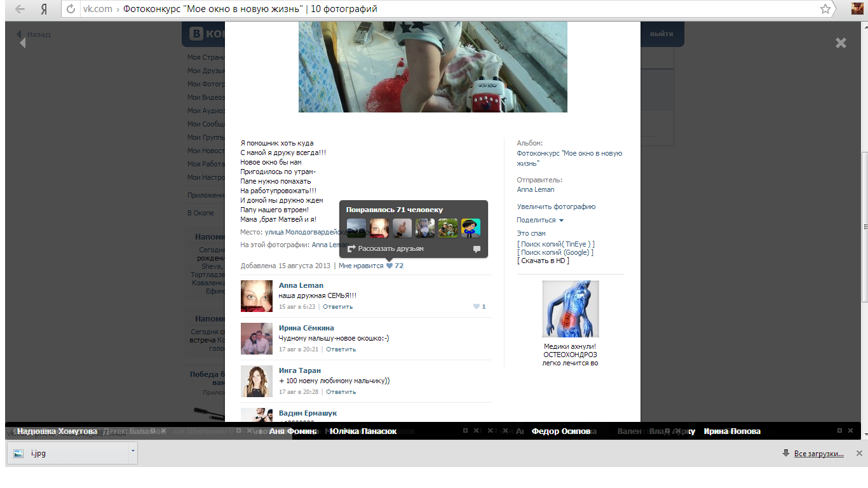This screenshot has width=868, height=488.
Task: Open the second liker's avatar in the popup
Action: 379,228
